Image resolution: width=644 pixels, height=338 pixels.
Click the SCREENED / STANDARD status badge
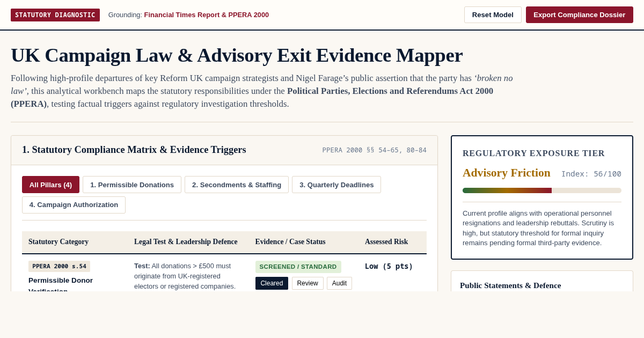298,267
